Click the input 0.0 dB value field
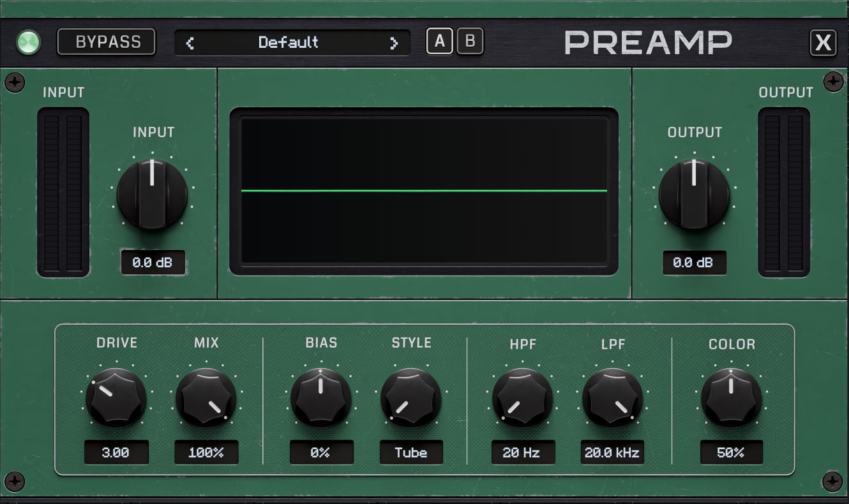This screenshot has width=849, height=504. [153, 262]
